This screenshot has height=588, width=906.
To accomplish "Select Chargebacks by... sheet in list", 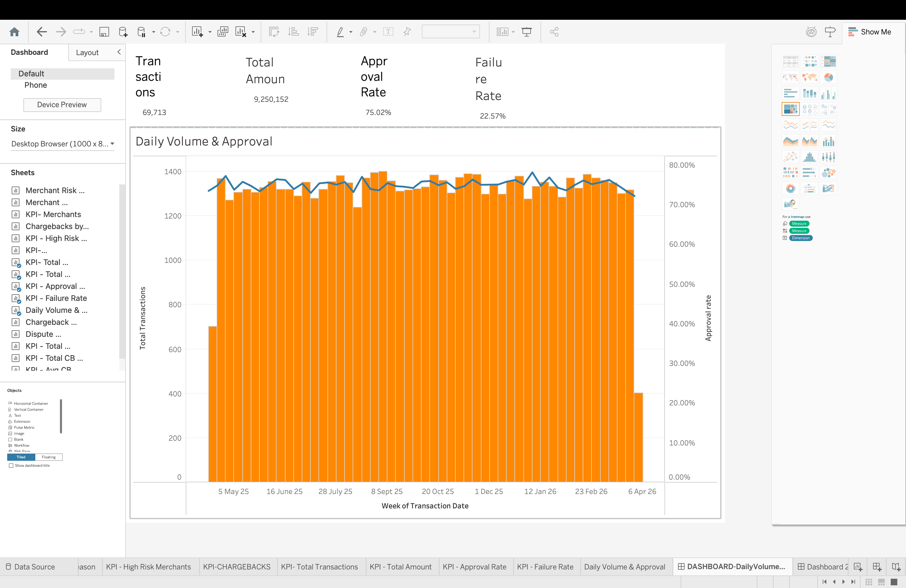I will pos(57,226).
